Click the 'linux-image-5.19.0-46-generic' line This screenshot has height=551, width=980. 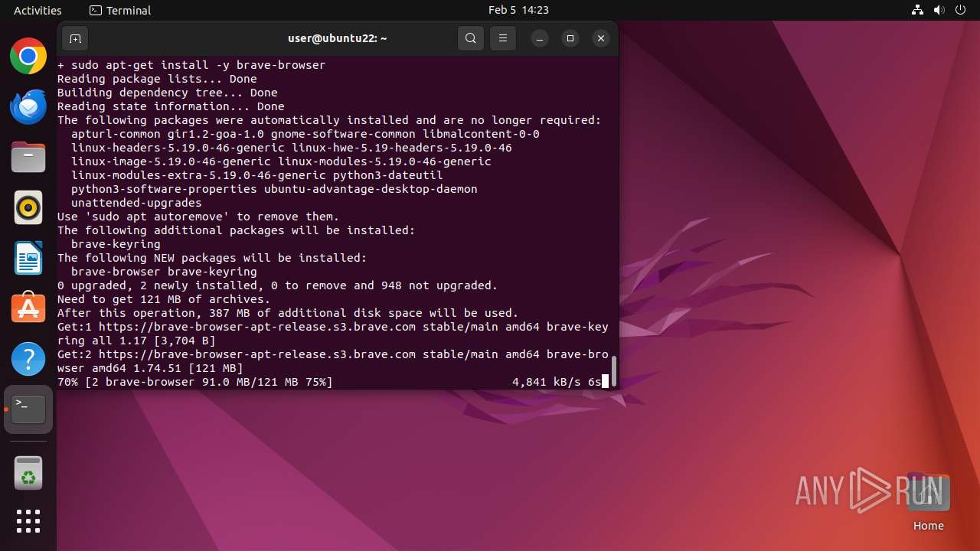pos(281,161)
